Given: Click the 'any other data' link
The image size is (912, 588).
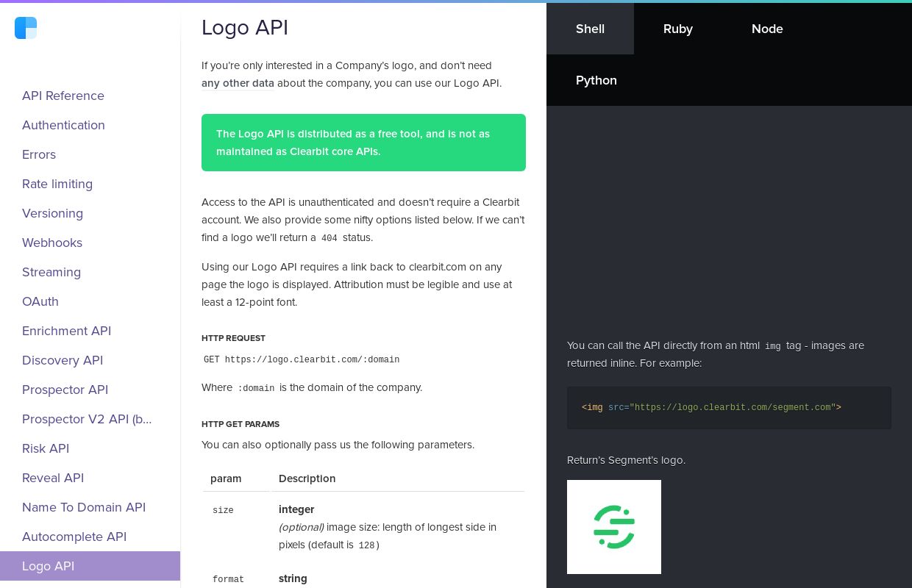Looking at the screenshot, I should (x=238, y=83).
